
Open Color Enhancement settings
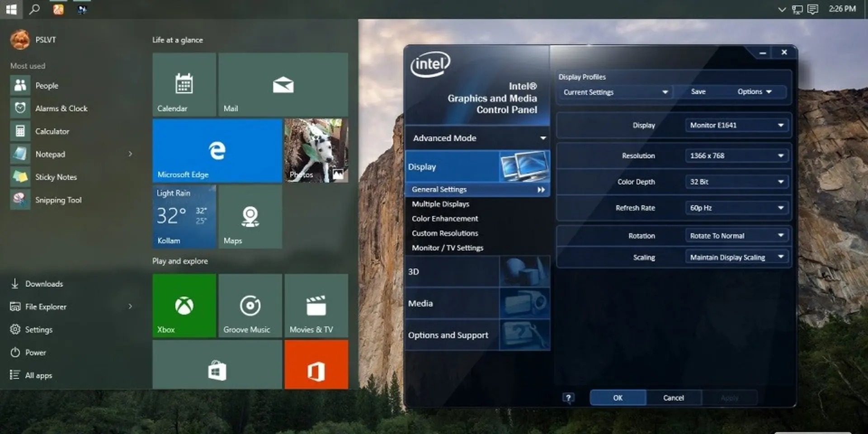[445, 218]
